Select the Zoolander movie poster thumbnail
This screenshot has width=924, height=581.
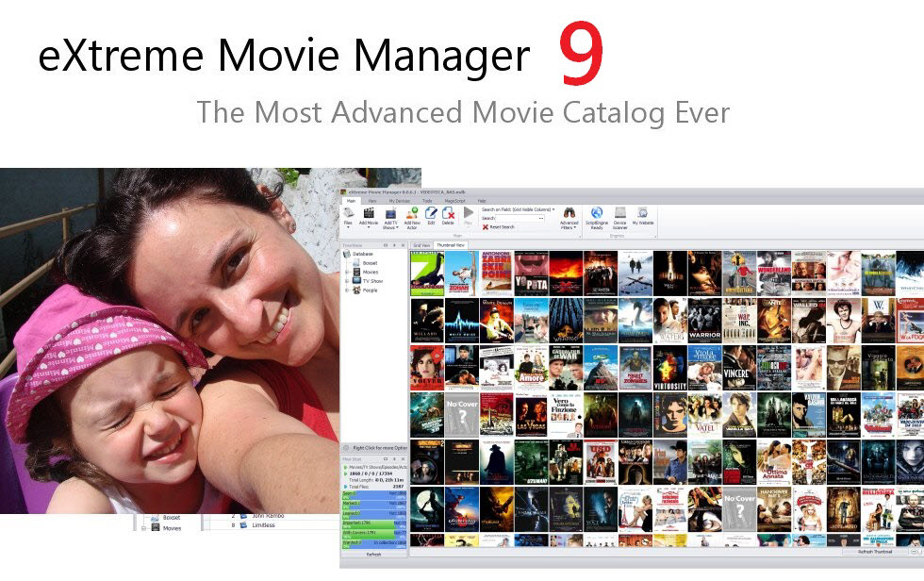(426, 274)
